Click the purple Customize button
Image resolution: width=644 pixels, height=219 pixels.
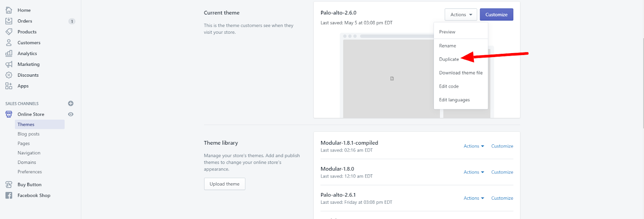pos(496,14)
